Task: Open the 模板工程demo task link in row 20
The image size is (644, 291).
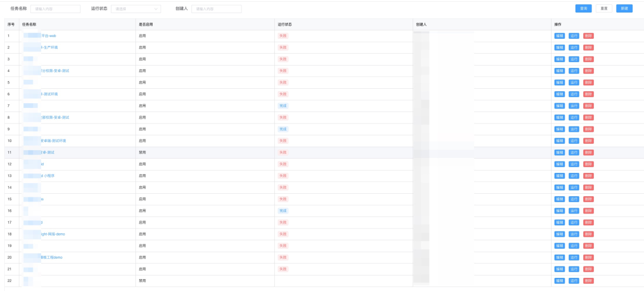Action: (x=51, y=257)
